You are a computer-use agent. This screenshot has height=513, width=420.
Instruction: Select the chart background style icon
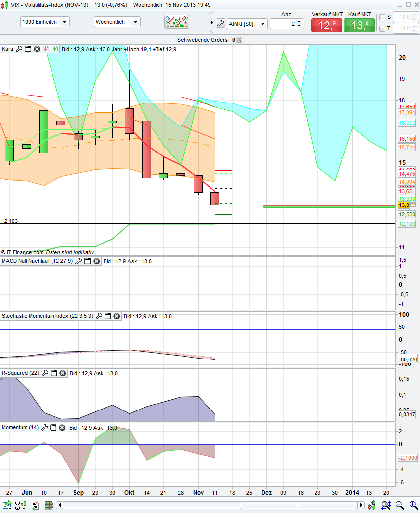tap(177, 22)
